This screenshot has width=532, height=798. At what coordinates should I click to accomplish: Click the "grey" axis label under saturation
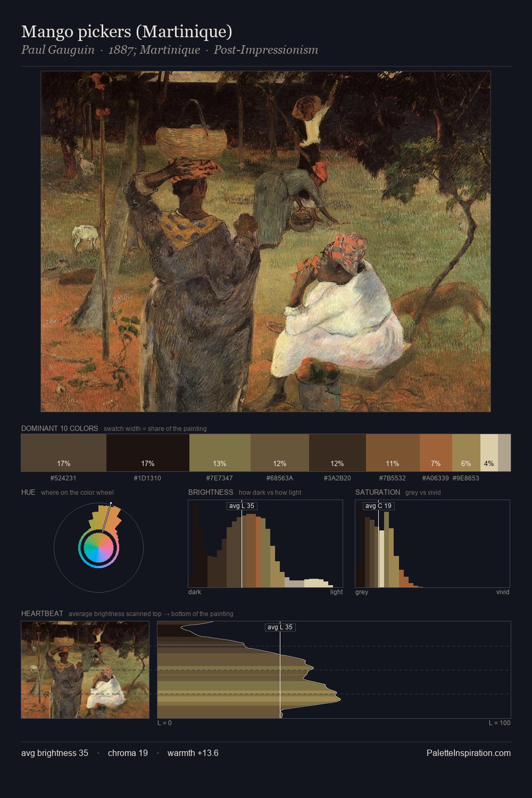[362, 592]
